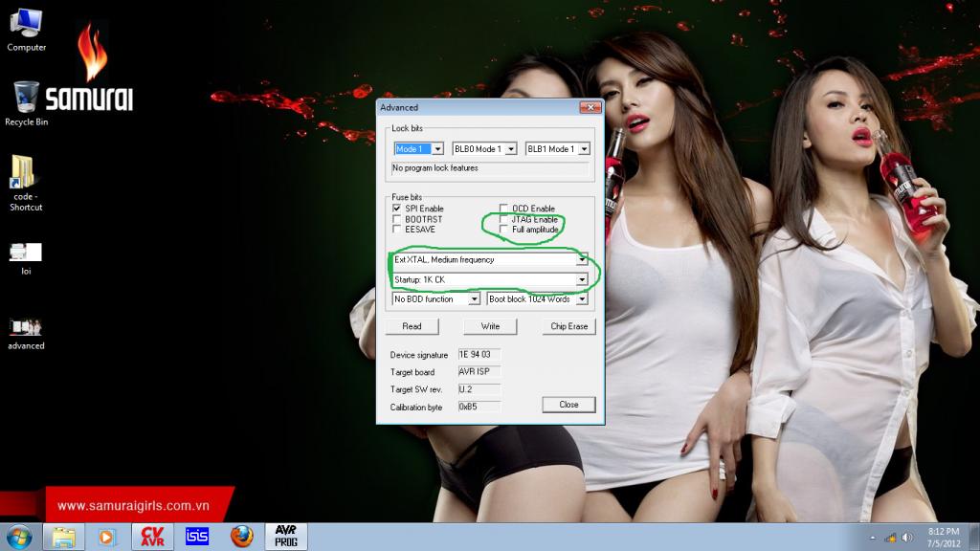The image size is (980, 551).
Task: Open the Computer desktop icon
Action: (x=26, y=30)
